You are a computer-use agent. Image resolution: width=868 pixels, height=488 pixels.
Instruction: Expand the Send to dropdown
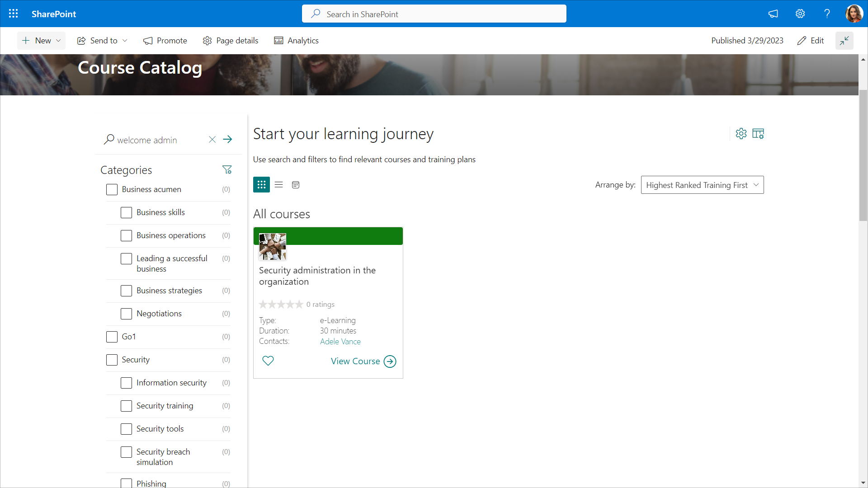tap(103, 41)
